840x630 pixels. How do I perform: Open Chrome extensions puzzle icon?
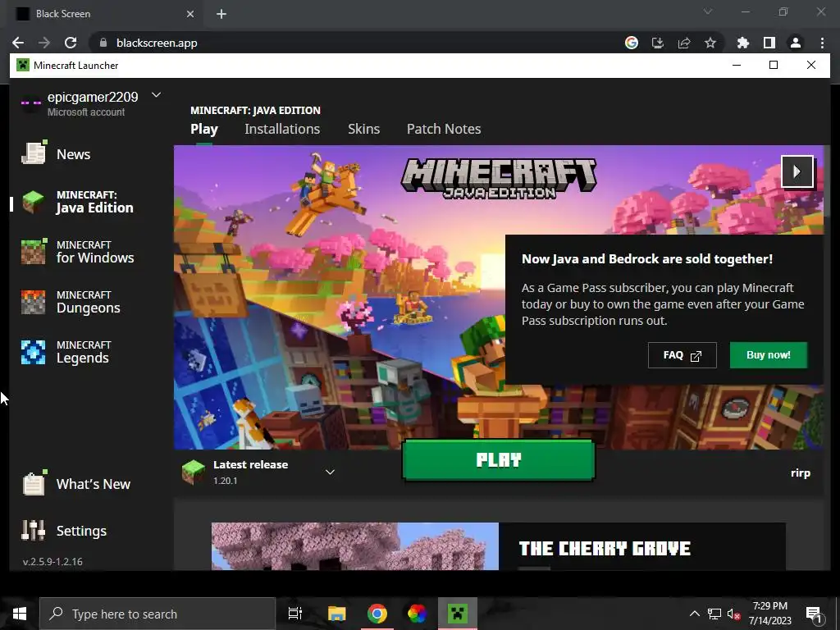pos(743,43)
